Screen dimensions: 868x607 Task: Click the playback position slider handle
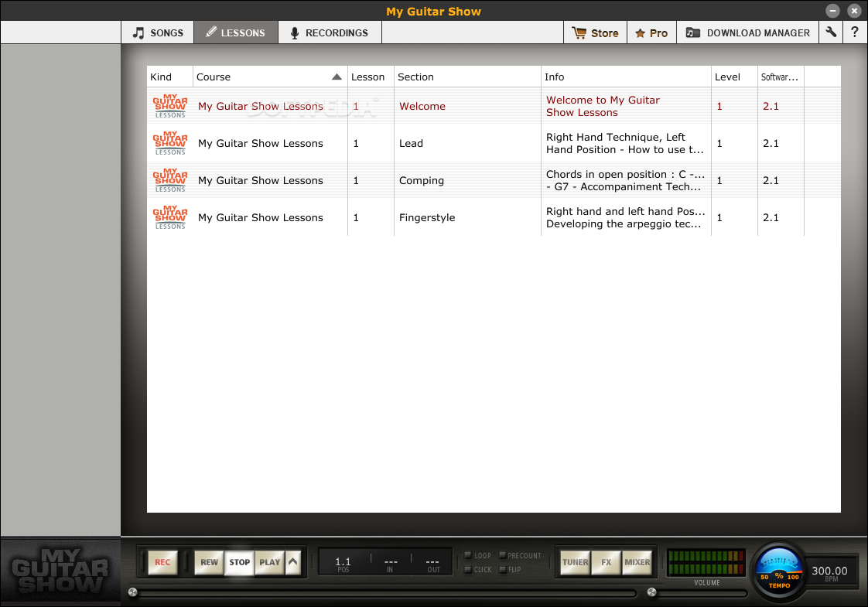click(133, 592)
